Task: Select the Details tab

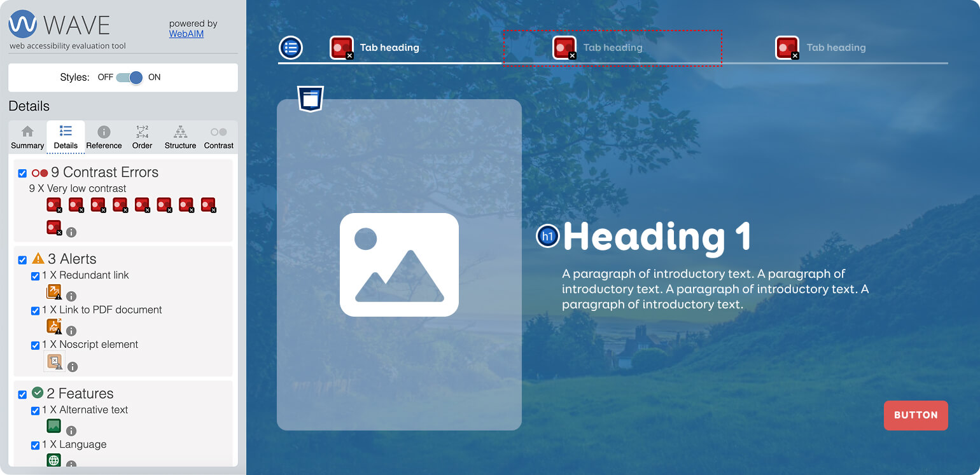Action: tap(66, 137)
